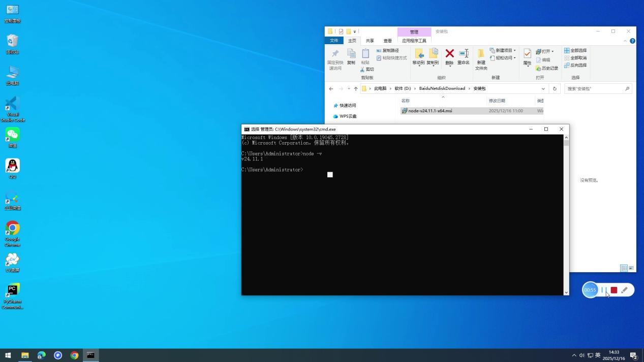
Task: Stop the screen recording
Action: (x=614, y=290)
